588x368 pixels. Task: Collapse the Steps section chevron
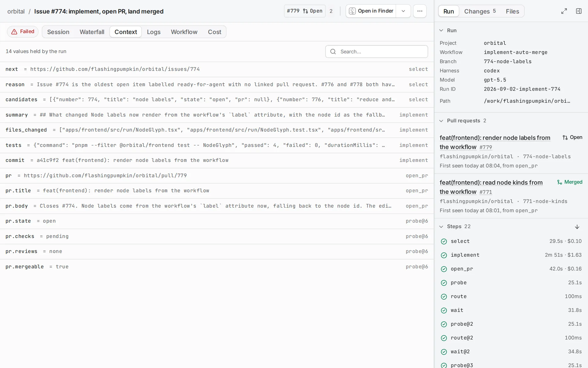point(441,227)
